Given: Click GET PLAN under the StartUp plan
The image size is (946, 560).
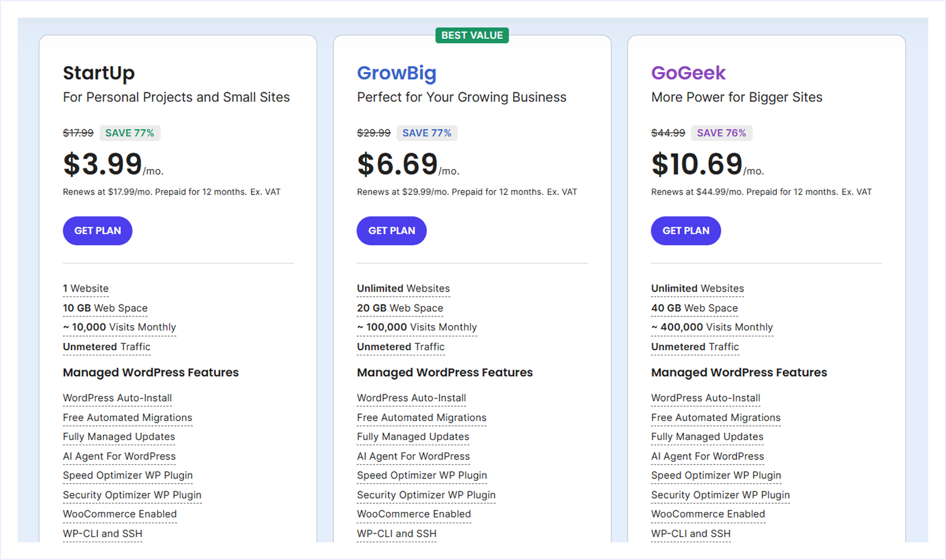Looking at the screenshot, I should pyautogui.click(x=97, y=231).
